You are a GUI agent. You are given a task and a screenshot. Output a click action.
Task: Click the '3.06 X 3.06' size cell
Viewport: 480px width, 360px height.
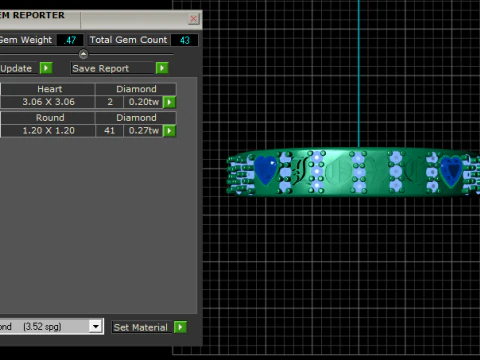coord(48,102)
